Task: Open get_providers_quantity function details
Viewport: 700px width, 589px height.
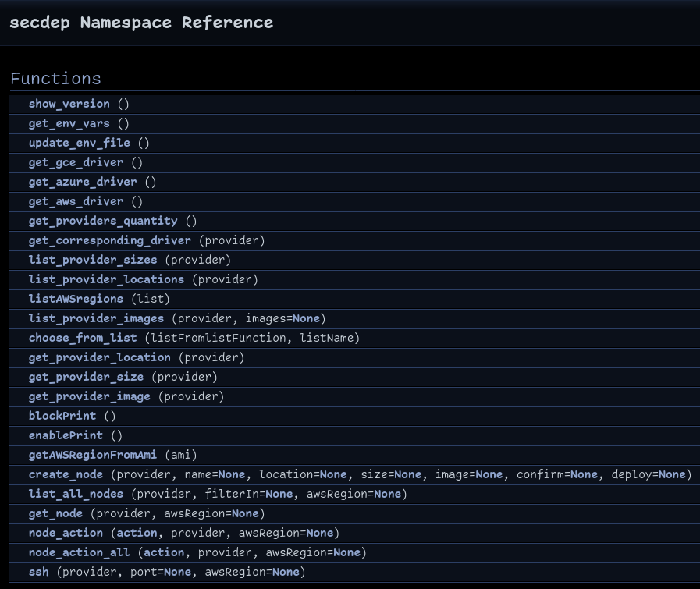Action: pyautogui.click(x=103, y=221)
